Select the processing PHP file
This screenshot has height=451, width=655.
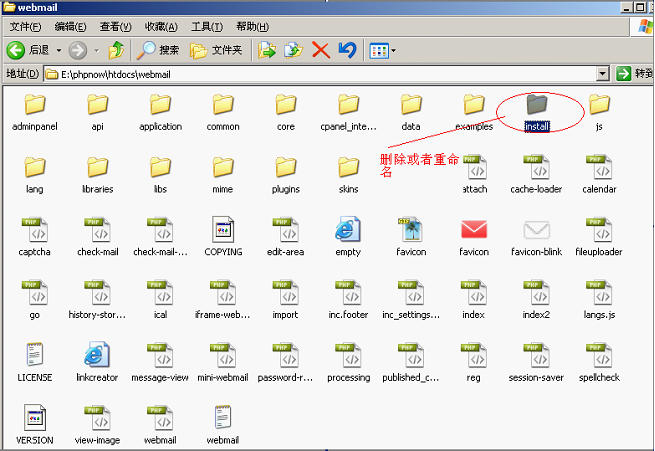[348, 362]
